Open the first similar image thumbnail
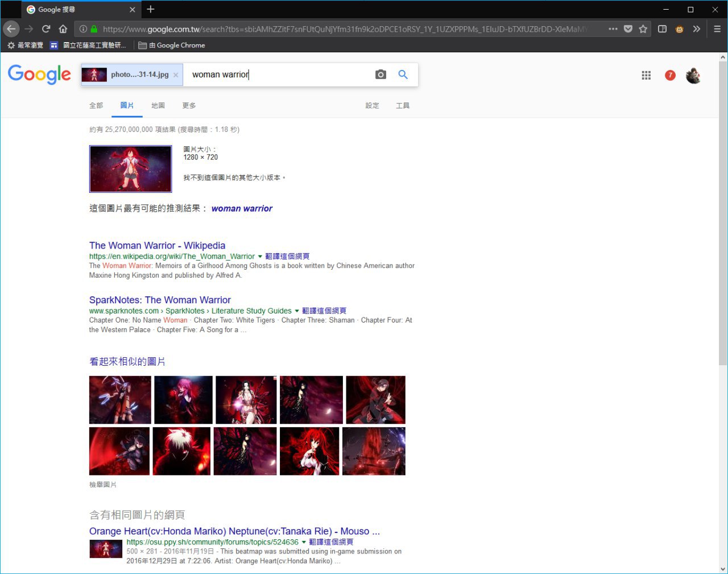The height and width of the screenshot is (574, 728). (120, 400)
